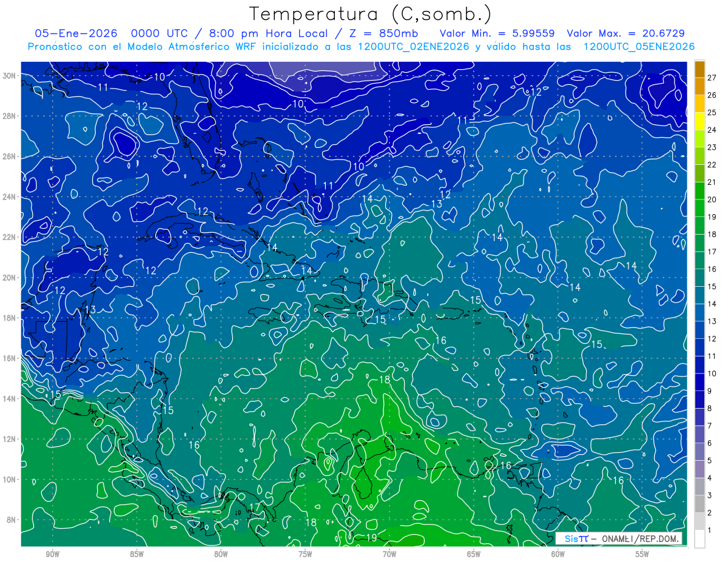Click the '1200UTC_05ENE2026' valid-until time
Viewport: 728px width, 562px height.
click(639, 47)
